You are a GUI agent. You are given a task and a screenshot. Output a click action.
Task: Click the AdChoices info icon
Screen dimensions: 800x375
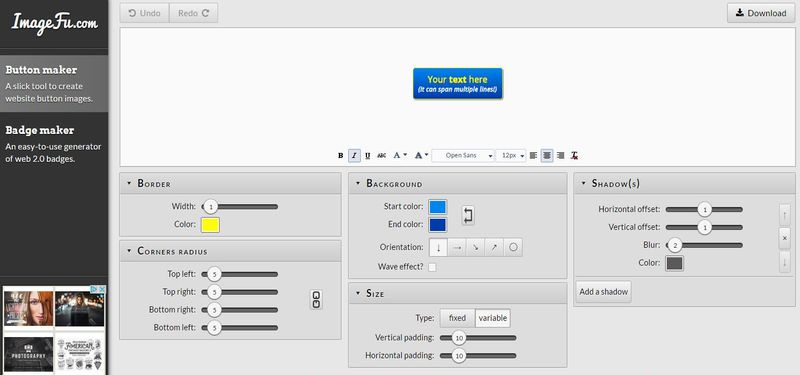coord(94,289)
